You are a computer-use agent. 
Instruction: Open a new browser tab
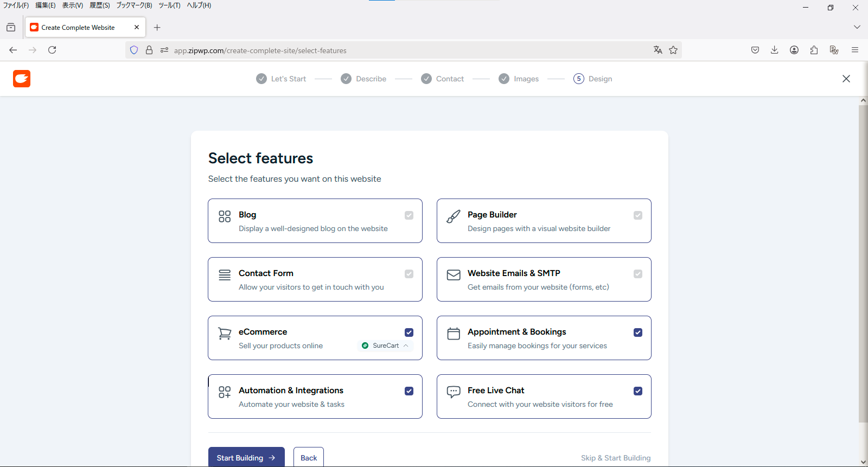tap(157, 28)
